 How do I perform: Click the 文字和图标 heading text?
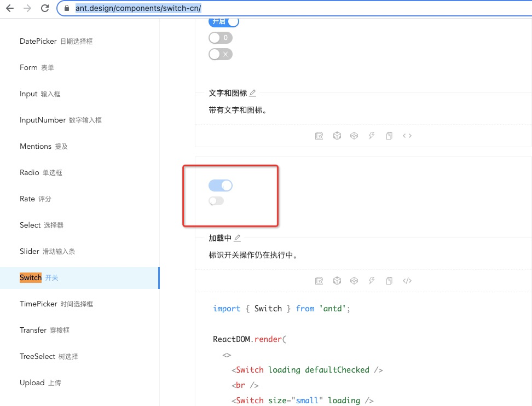coord(228,93)
